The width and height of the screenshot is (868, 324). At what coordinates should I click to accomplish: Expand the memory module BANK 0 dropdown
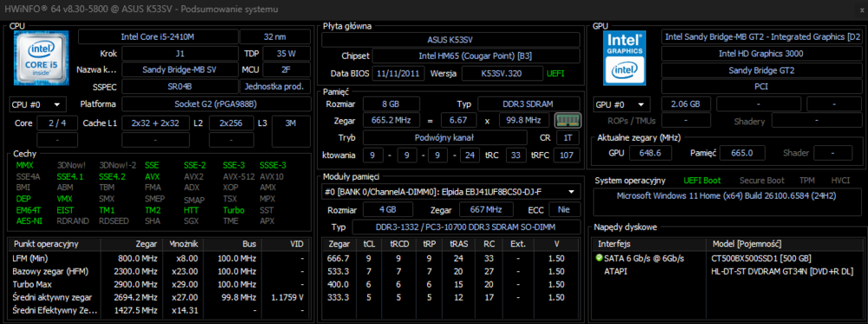coord(450,192)
